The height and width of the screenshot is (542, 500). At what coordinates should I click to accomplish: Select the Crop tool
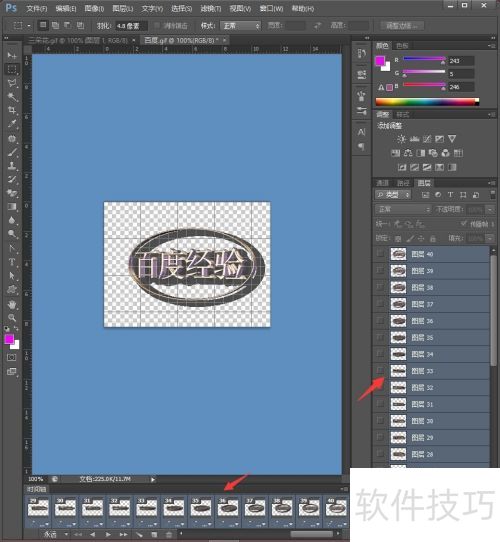pos(12,110)
